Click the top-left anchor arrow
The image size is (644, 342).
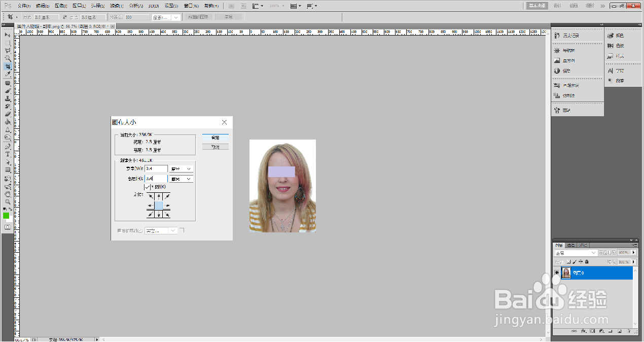[x=151, y=196]
